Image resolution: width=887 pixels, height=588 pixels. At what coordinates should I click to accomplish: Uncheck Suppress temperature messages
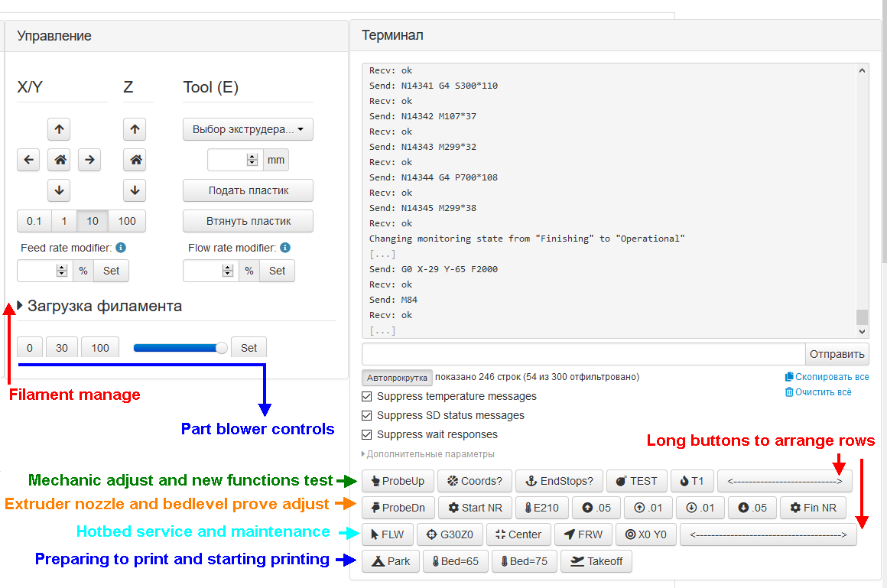pyautogui.click(x=365, y=396)
